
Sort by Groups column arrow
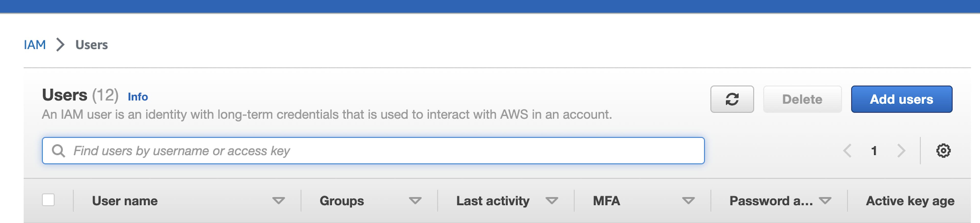[415, 201]
